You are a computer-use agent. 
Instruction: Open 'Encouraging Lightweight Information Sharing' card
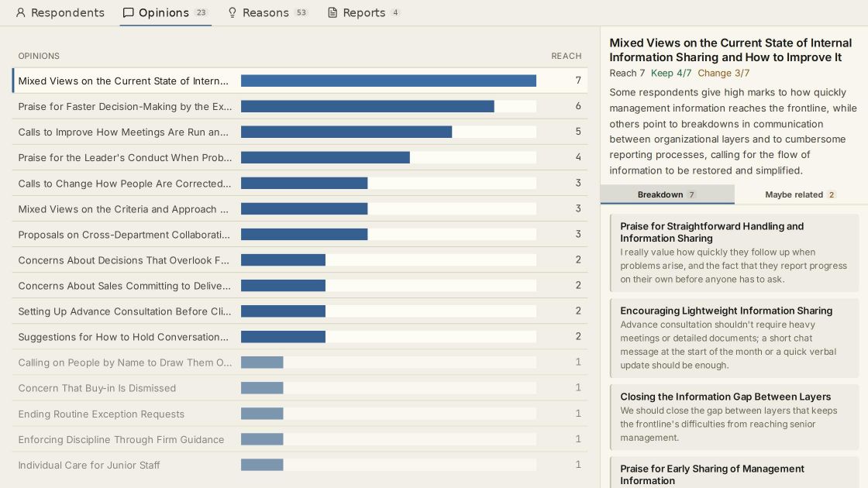click(734, 338)
